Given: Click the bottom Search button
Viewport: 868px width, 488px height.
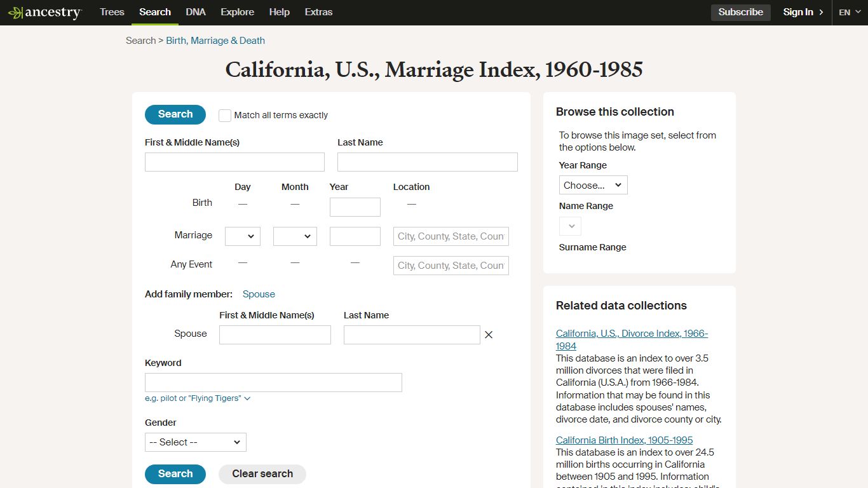Looking at the screenshot, I should pyautogui.click(x=175, y=474).
